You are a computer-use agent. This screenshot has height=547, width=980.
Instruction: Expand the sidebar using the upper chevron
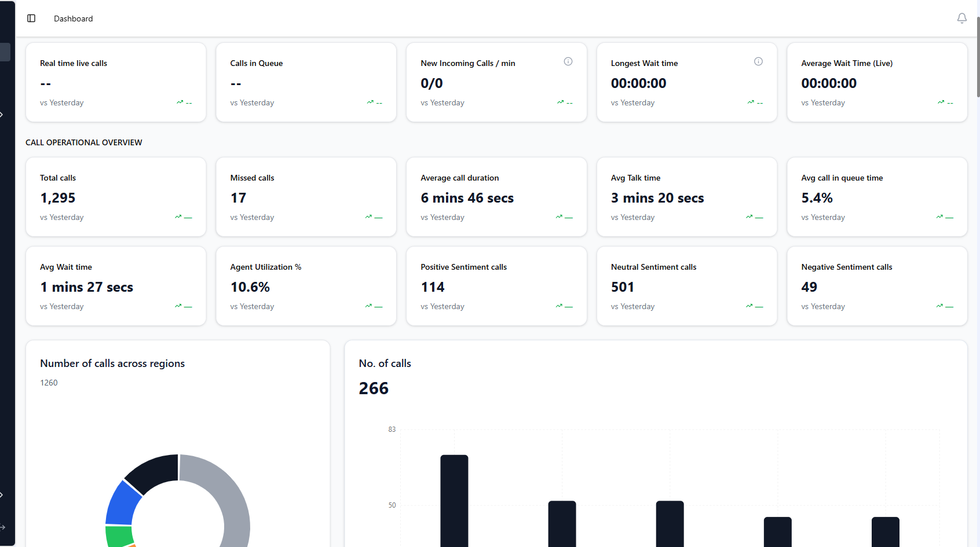(x=2, y=114)
